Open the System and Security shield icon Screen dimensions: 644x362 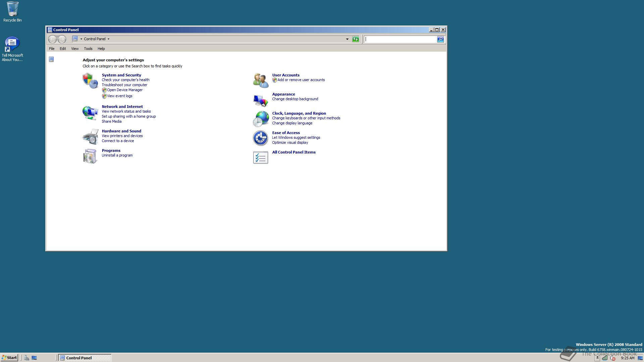90,81
